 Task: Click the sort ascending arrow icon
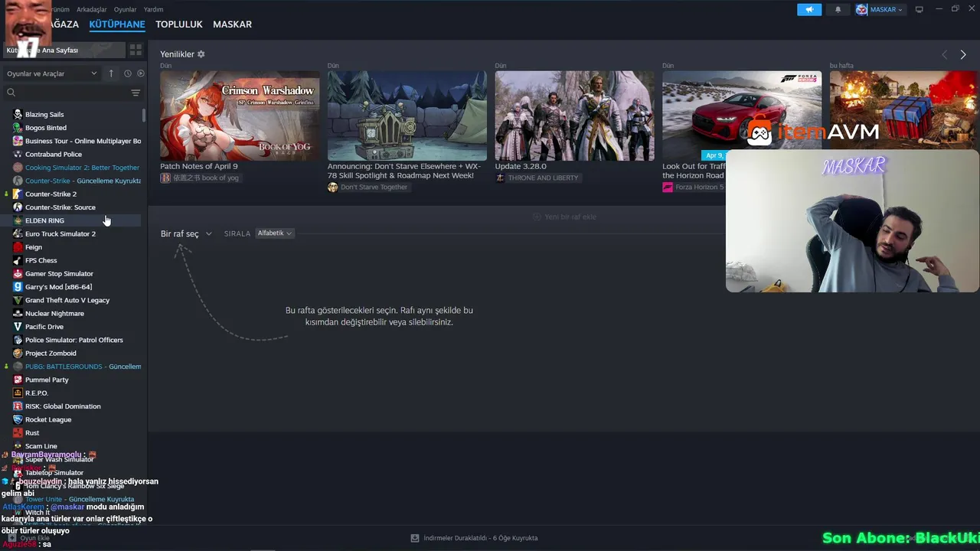[x=111, y=73]
